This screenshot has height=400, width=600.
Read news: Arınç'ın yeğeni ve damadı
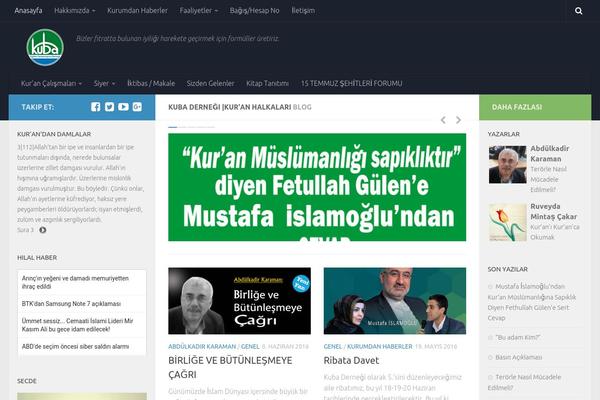75,282
